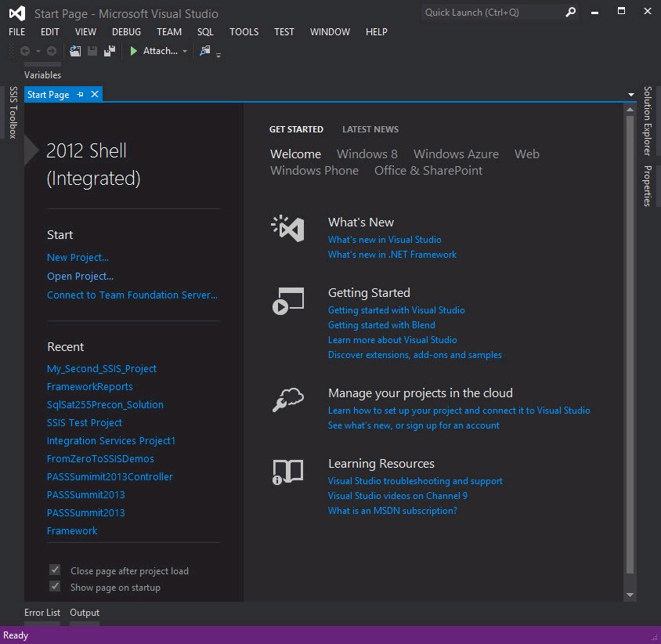The image size is (661, 644).
Task: Click the New Project link
Action: point(78,257)
